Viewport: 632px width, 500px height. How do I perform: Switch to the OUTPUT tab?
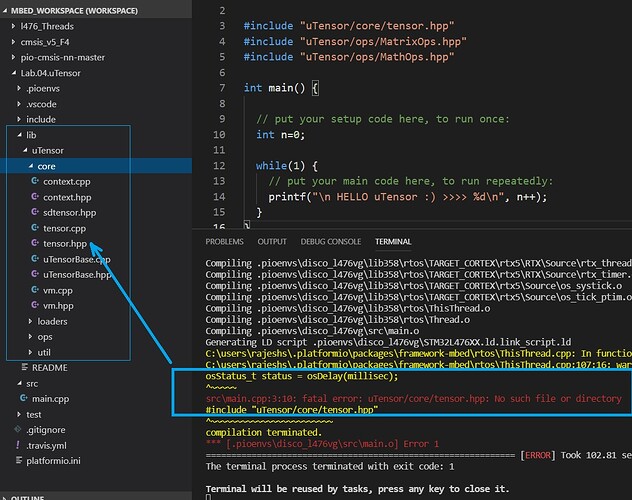(272, 242)
